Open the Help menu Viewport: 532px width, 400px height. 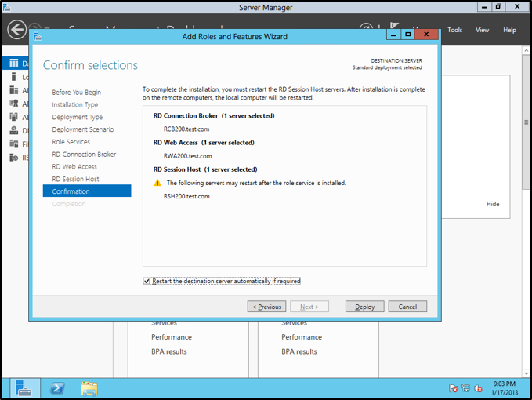pyautogui.click(x=509, y=30)
